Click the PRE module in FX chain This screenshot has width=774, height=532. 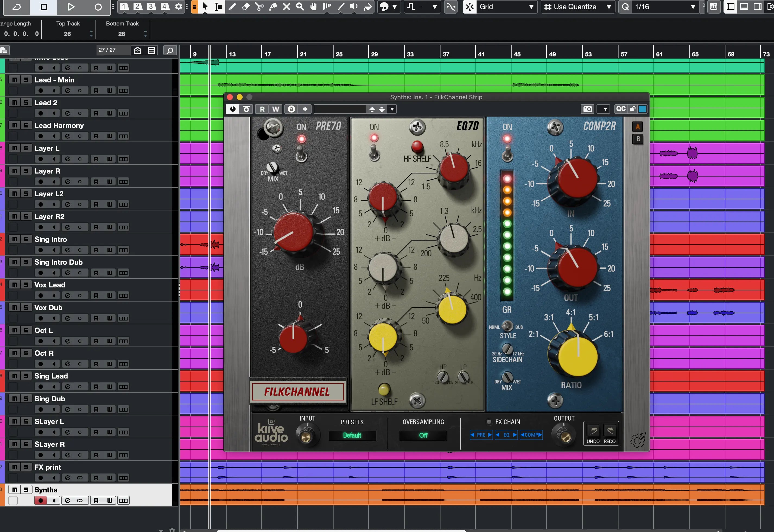coord(481,435)
